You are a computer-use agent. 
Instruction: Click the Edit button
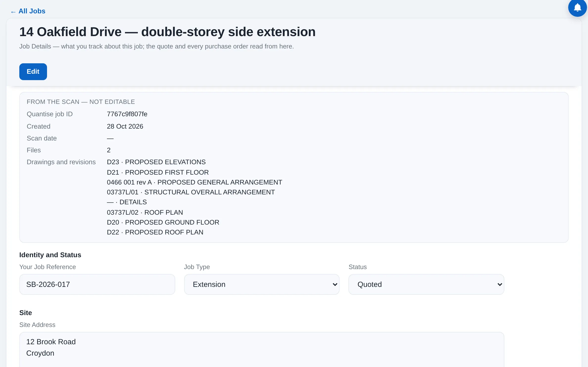point(33,72)
